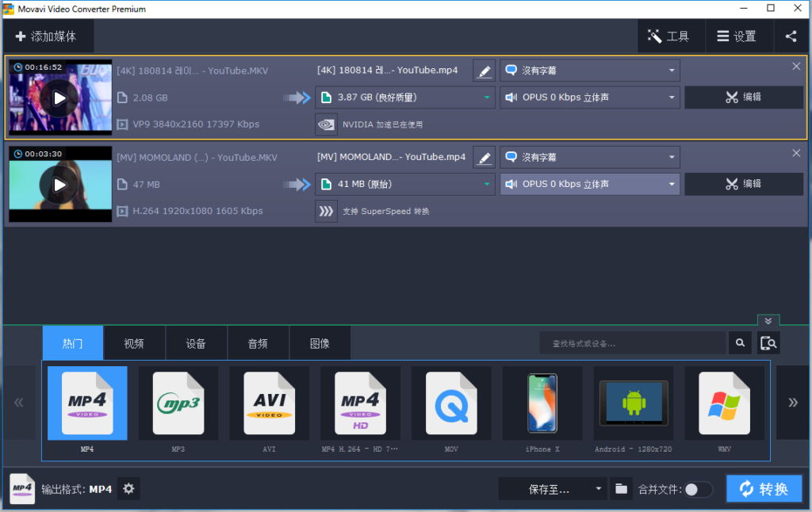Click the NVIDIA acceleration eye icon

(x=326, y=124)
